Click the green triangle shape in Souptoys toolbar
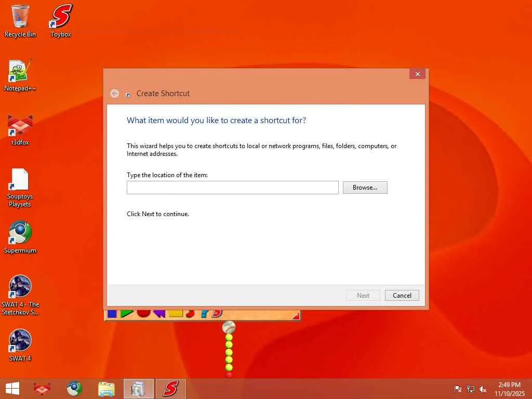532x399 pixels. pos(127,313)
